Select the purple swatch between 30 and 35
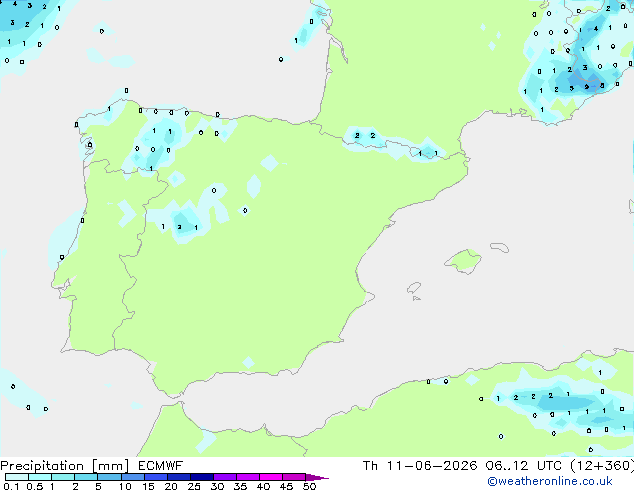The image size is (634, 490). (224, 477)
